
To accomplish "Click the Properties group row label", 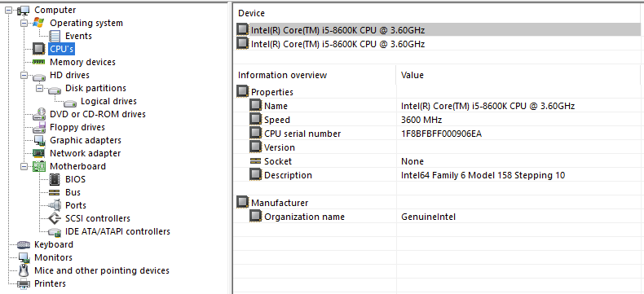I will (x=272, y=92).
